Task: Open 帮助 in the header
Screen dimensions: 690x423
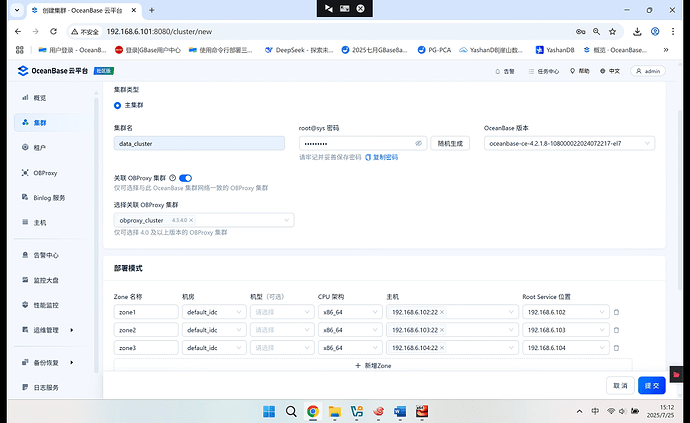Action: pyautogui.click(x=580, y=71)
